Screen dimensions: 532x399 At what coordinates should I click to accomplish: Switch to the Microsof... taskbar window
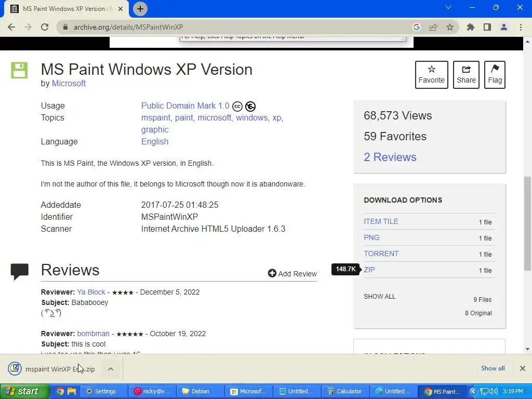[249, 392]
